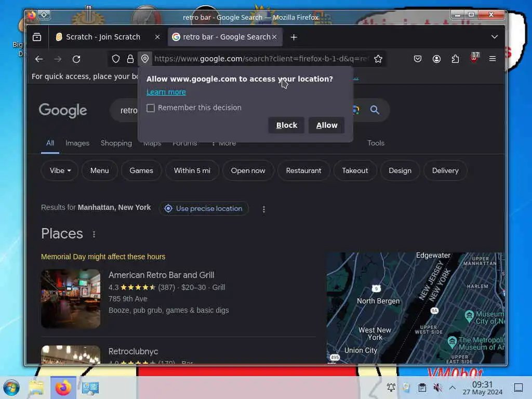Open notifications bell in system tray
The height and width of the screenshot is (399, 532).
(391, 388)
